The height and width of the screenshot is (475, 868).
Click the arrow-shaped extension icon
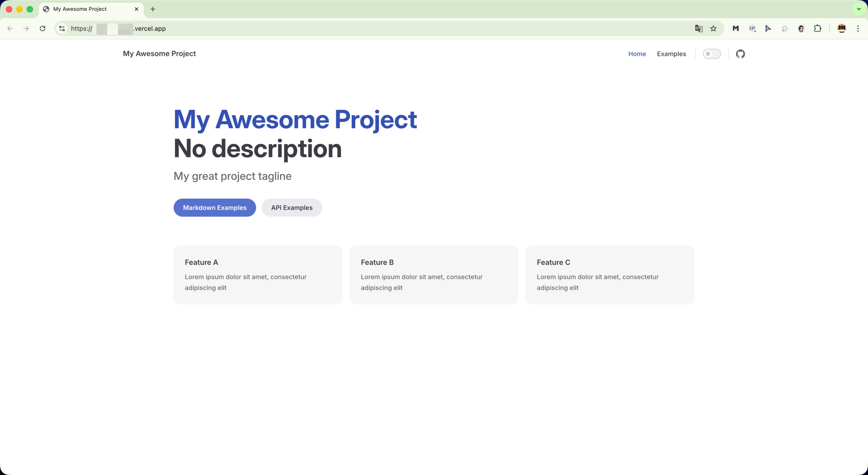(768, 28)
